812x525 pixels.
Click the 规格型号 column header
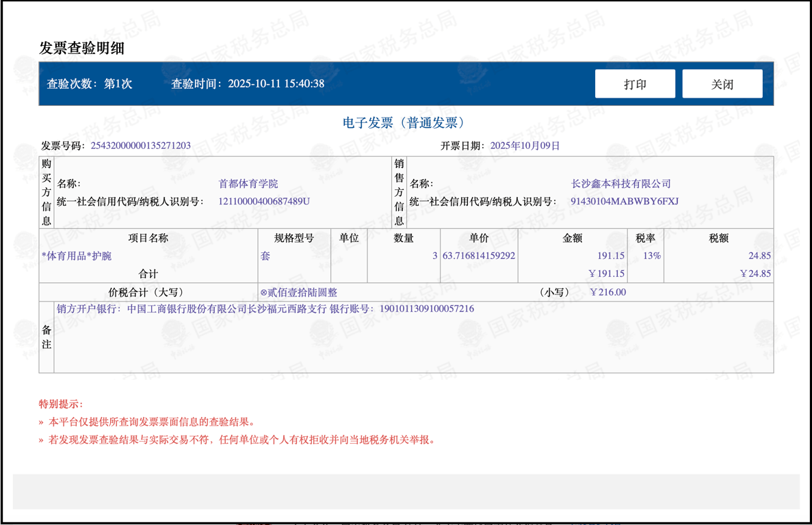(294, 238)
